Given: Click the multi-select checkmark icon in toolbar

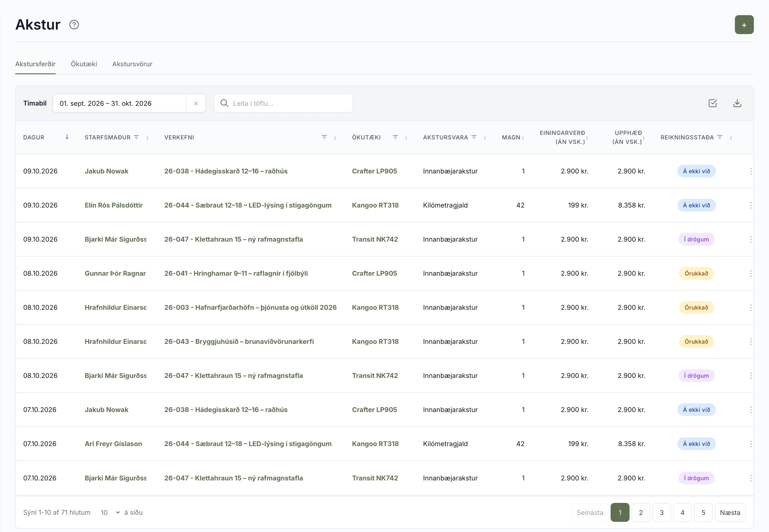Looking at the screenshot, I should point(712,103).
